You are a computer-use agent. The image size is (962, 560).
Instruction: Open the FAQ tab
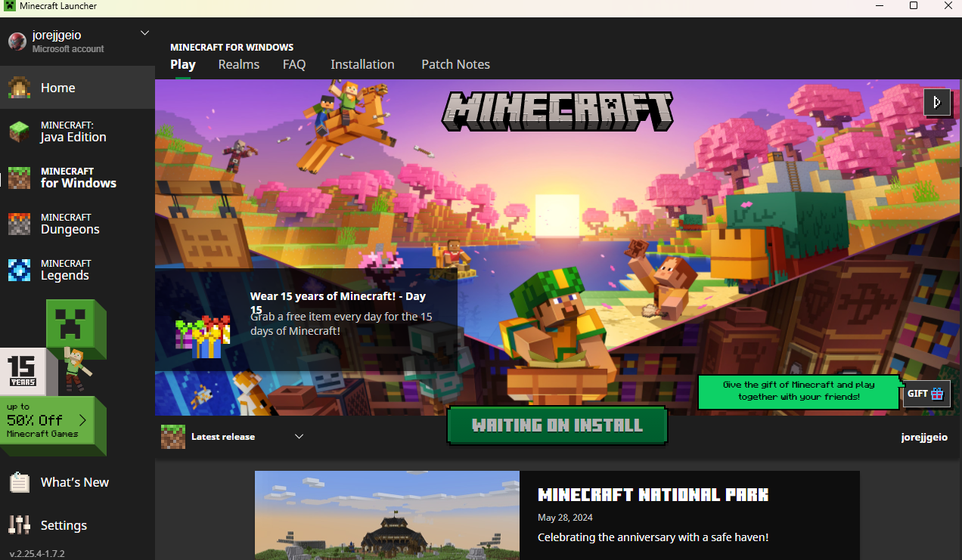coord(294,65)
